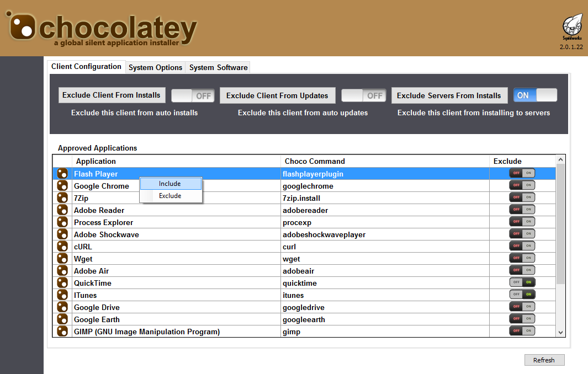Viewport: 588px width, 374px height.
Task: Click the version number 2.0.1.22
Action: pos(571,47)
